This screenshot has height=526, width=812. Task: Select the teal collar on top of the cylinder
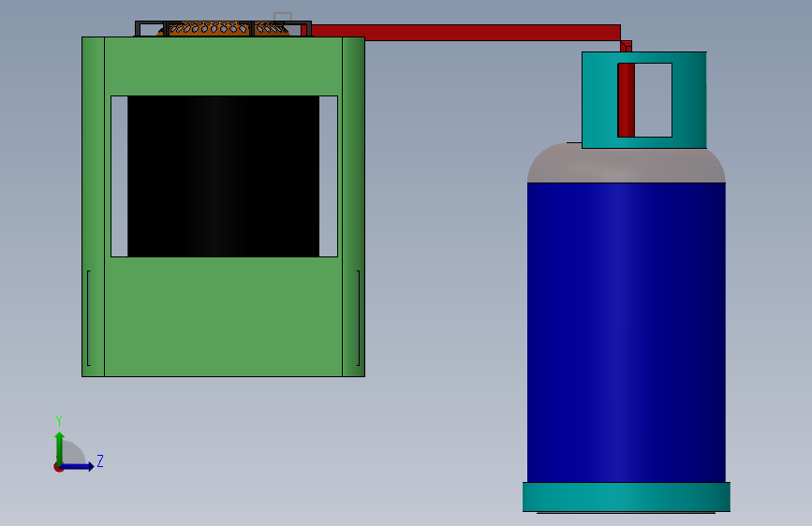(x=599, y=100)
